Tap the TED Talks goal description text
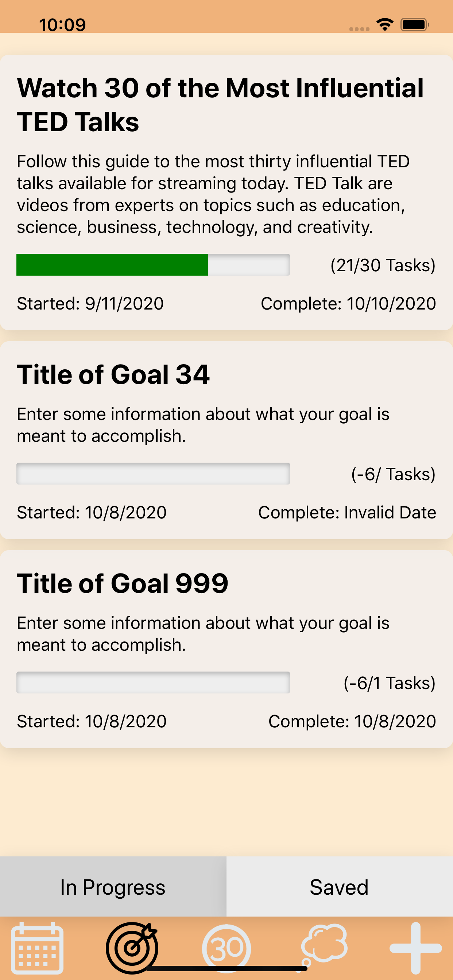Viewport: 453px width, 980px height. point(213,194)
